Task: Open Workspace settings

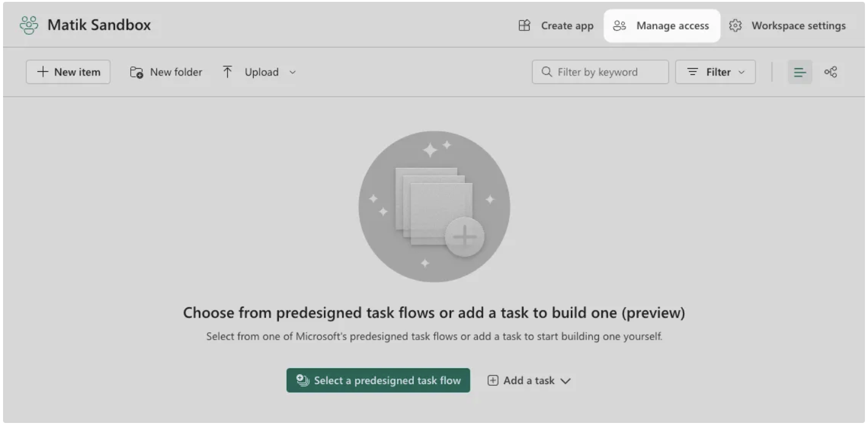Action: coord(788,26)
